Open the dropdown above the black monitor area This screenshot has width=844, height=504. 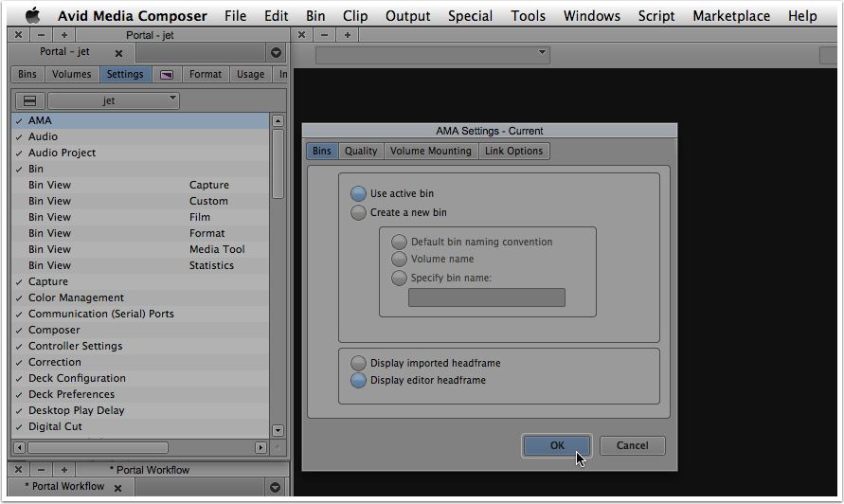[433, 54]
